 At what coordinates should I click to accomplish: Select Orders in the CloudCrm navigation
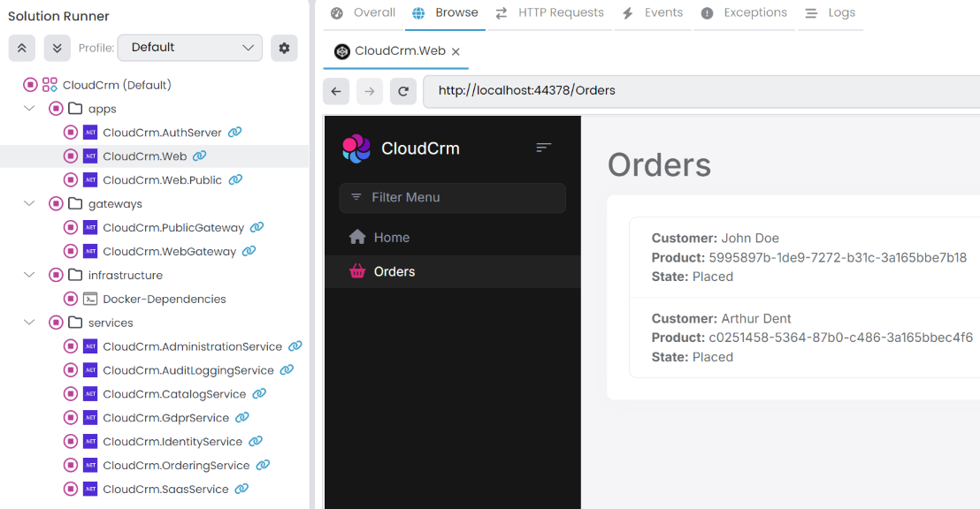coord(394,271)
